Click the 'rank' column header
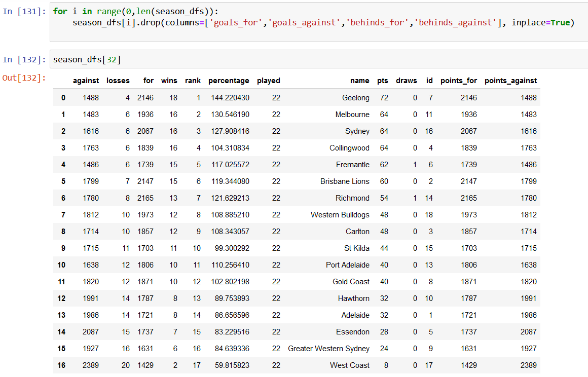Viewport: 588px width, 377px height. point(193,81)
